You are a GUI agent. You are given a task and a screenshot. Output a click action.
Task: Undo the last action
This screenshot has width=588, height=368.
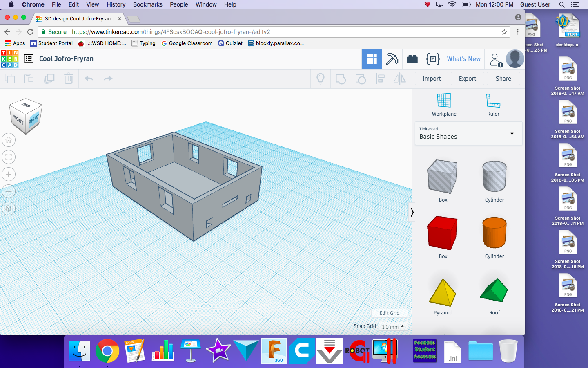pyautogui.click(x=89, y=79)
